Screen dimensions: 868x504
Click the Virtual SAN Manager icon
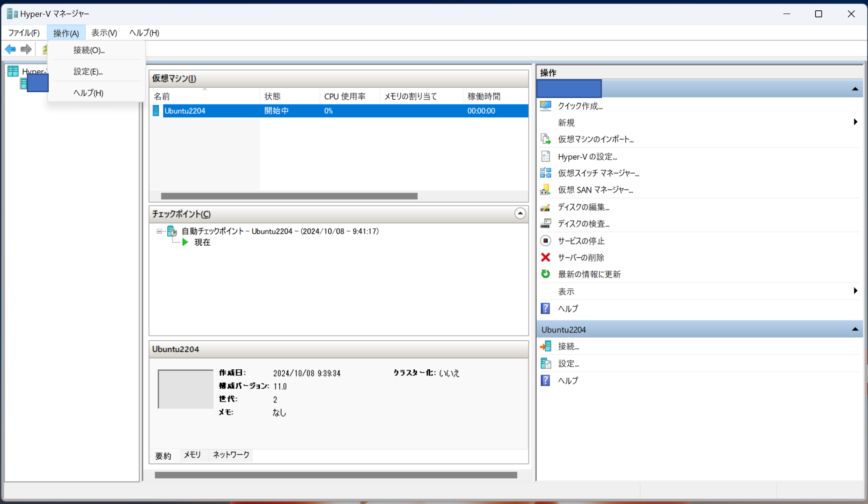(546, 190)
